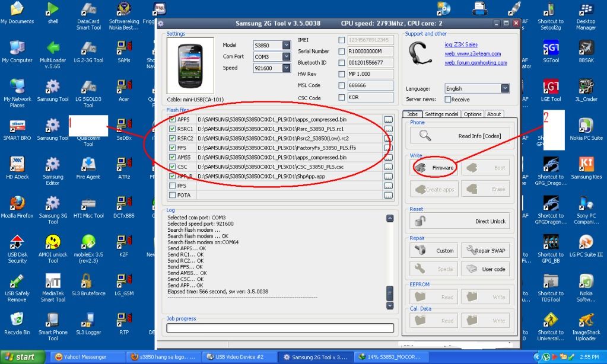Click the Job progress bar

click(x=280, y=328)
